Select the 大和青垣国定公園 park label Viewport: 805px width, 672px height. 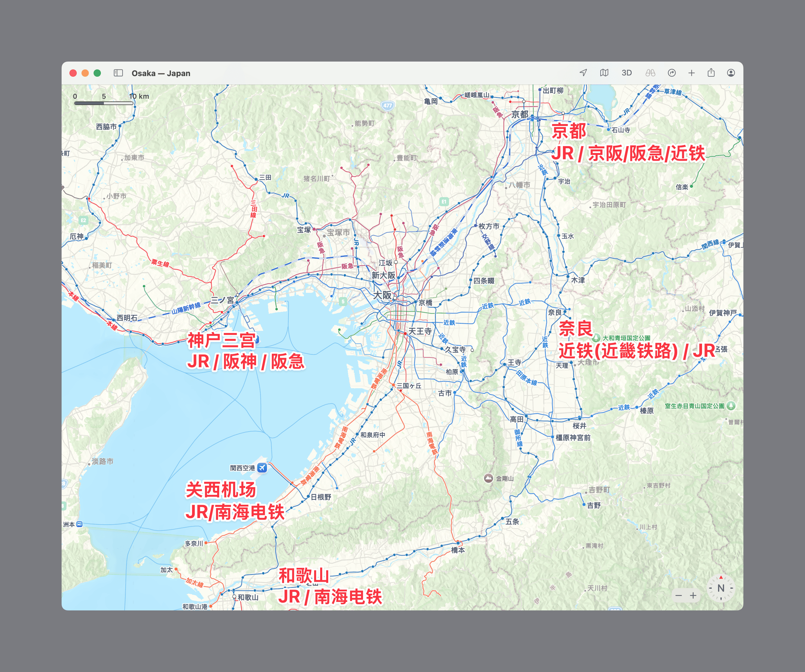click(x=626, y=338)
